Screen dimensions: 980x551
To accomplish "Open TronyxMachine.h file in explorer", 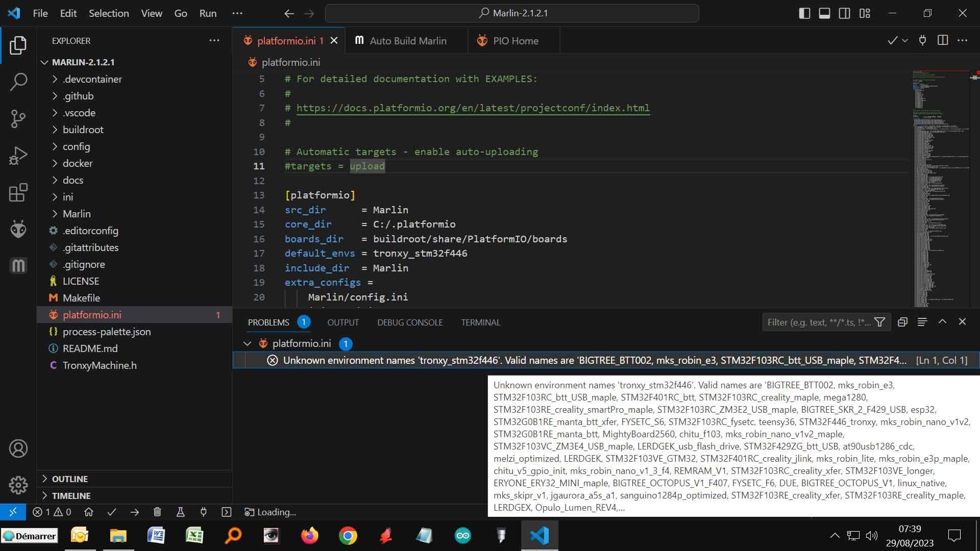I will point(99,365).
